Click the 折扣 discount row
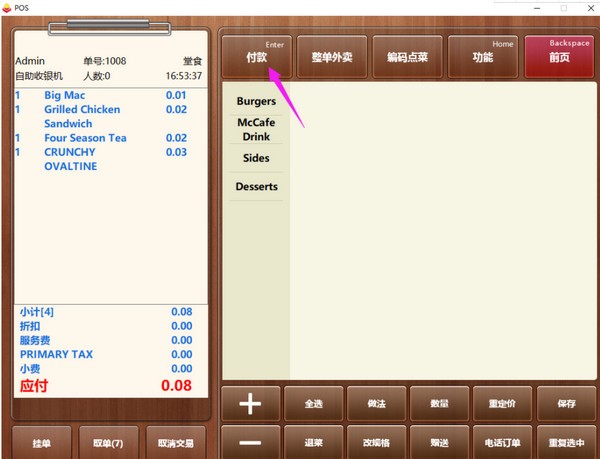Viewport: 600px width, 459px height. point(111,326)
